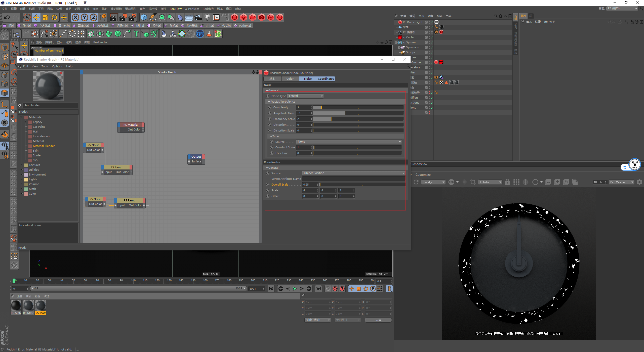Click the Find Nodes search field
The height and width of the screenshot is (352, 644).
tap(50, 105)
